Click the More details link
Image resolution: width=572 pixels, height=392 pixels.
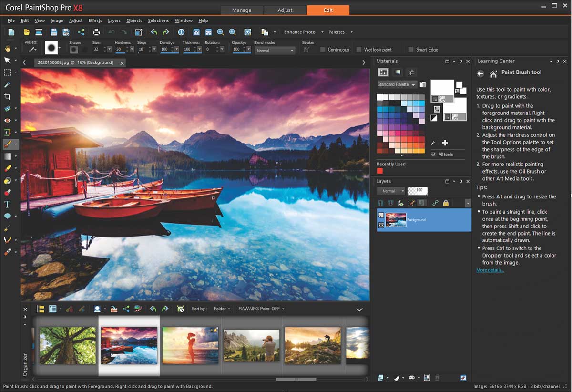(x=490, y=270)
